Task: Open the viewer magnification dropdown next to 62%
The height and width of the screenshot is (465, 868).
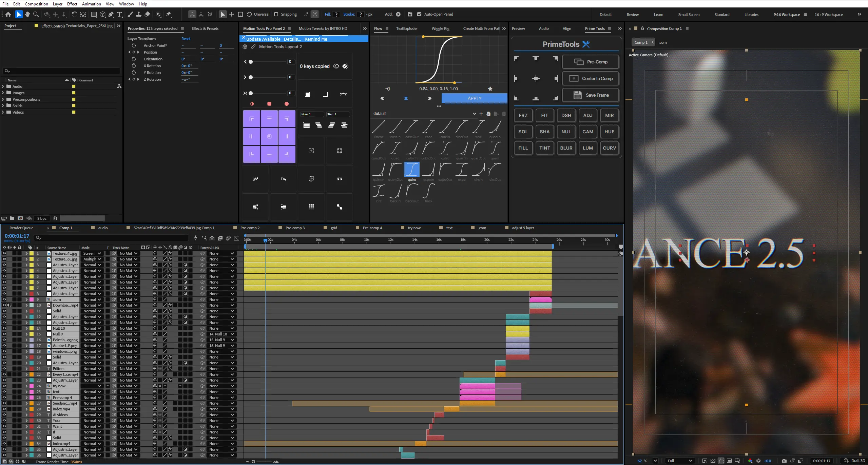Action: pos(655,461)
